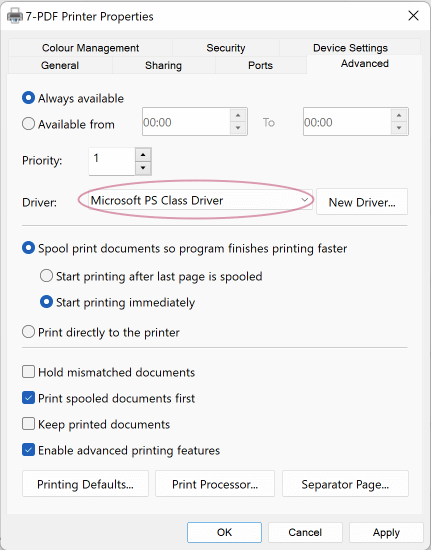Close the 7-PDF Printer Properties dialog
Viewport: 431px width, 550px height.
(x=413, y=15)
